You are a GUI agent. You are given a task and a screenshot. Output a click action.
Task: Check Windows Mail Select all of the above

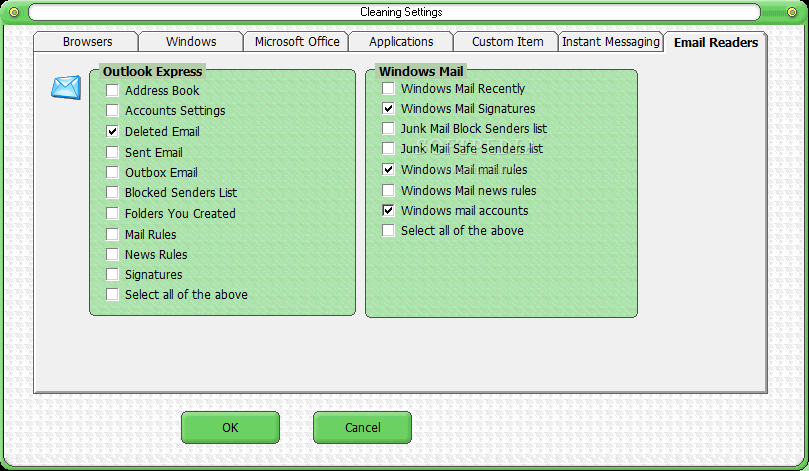(x=388, y=231)
